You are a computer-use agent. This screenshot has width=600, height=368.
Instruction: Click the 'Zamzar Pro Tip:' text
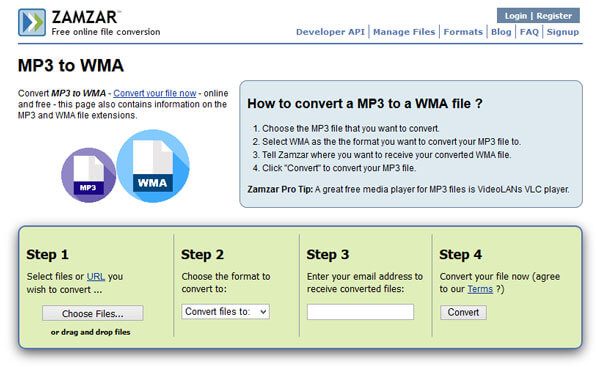(x=280, y=189)
